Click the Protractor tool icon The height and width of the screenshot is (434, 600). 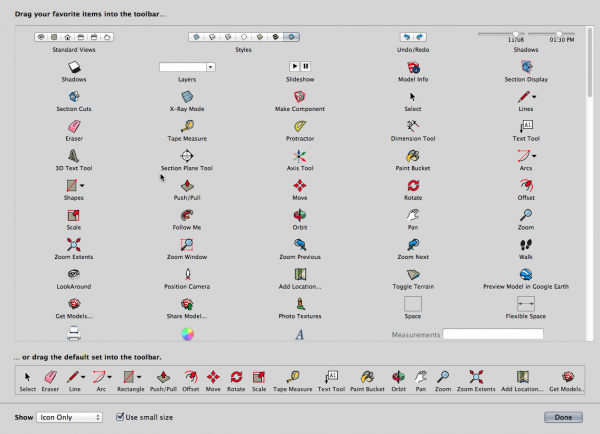click(x=300, y=126)
